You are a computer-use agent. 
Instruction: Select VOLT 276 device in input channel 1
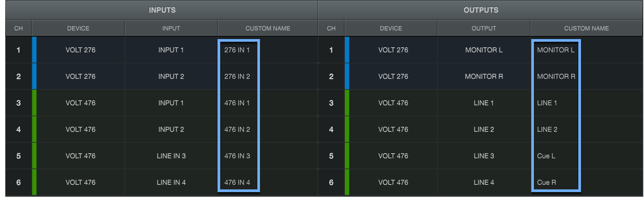coord(81,50)
